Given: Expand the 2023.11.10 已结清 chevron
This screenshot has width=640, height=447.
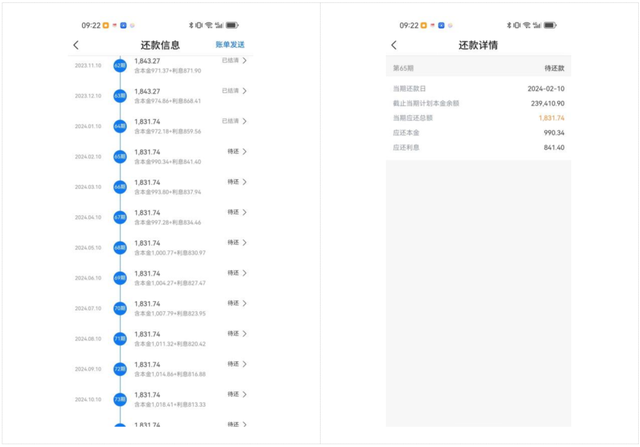Looking at the screenshot, I should [x=244, y=60].
